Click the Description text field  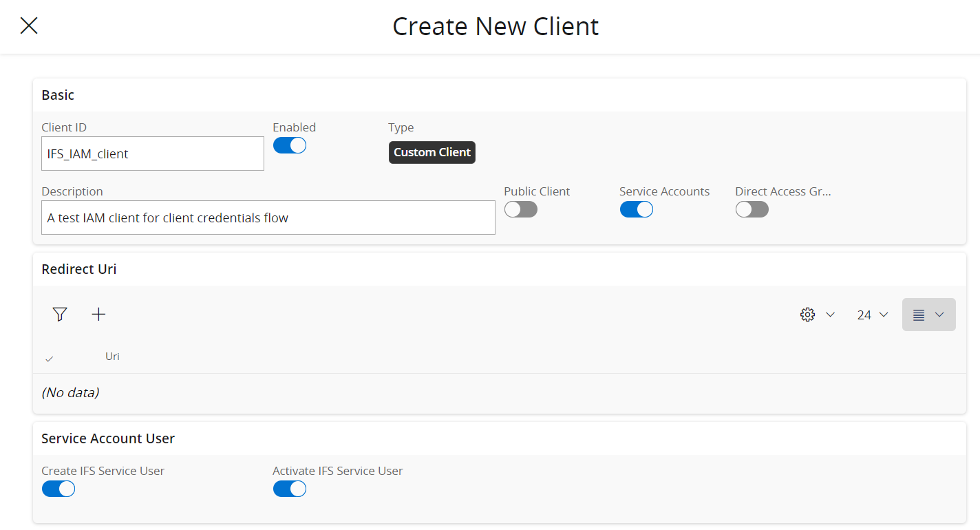click(x=268, y=217)
